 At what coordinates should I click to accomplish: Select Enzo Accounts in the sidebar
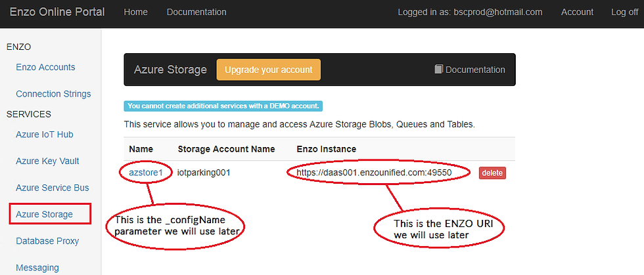(x=45, y=67)
